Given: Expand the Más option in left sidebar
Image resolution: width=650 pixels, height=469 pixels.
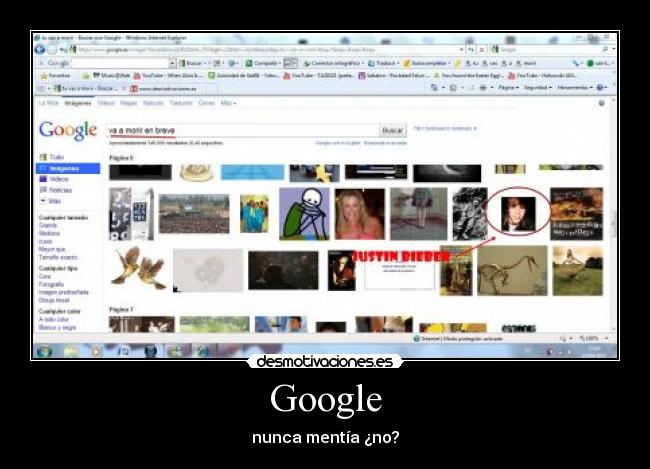Looking at the screenshot, I should [x=49, y=201].
